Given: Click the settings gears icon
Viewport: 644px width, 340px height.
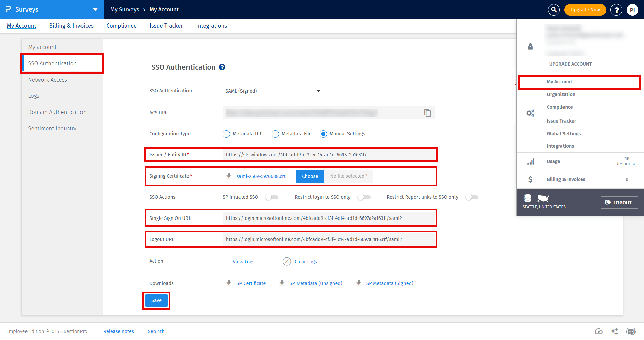Looking at the screenshot, I should [x=530, y=113].
